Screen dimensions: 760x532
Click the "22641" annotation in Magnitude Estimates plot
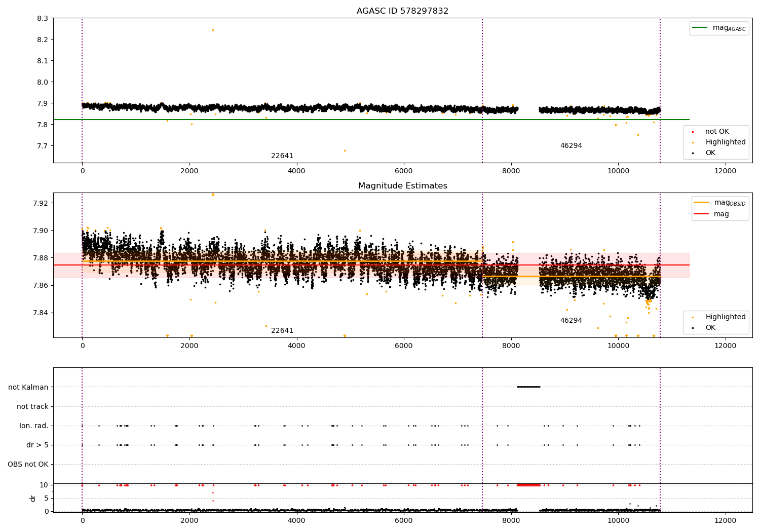pos(282,331)
